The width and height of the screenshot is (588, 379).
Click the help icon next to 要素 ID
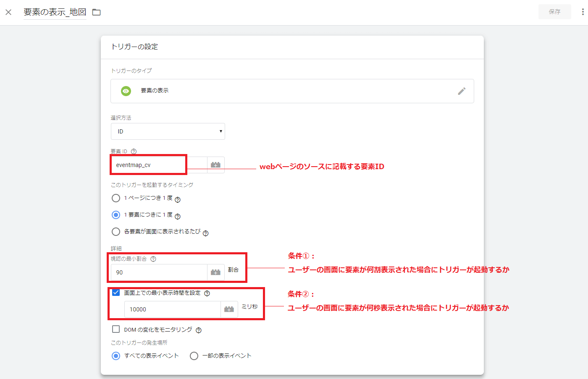(x=134, y=152)
